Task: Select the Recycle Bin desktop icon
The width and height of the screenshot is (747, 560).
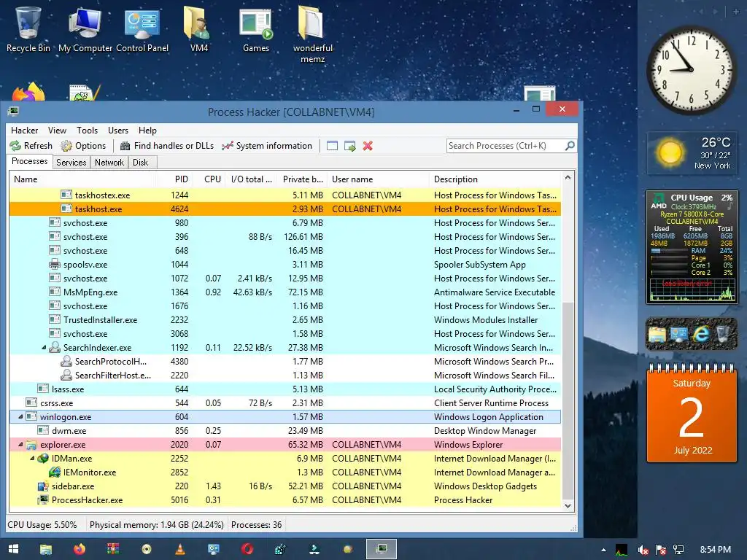Action: 28,28
